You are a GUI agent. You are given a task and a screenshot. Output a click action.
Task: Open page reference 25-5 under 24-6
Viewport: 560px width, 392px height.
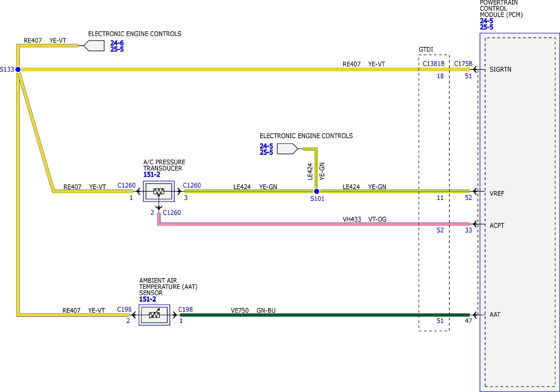tap(117, 49)
